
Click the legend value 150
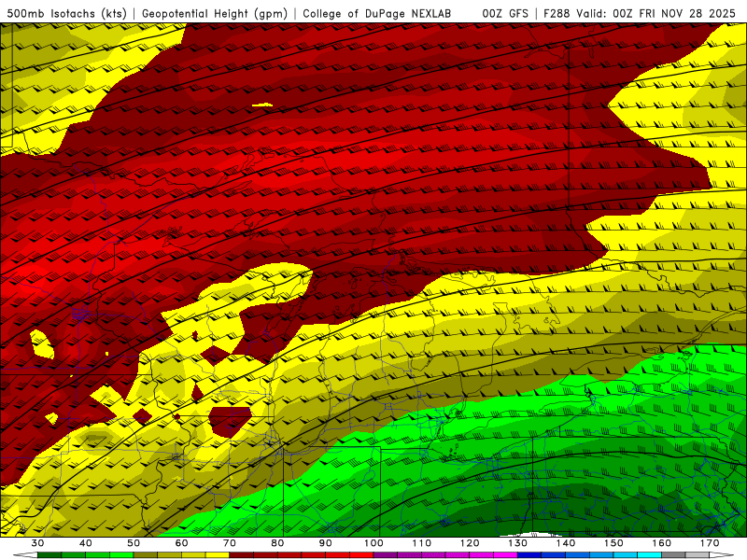[613, 543]
